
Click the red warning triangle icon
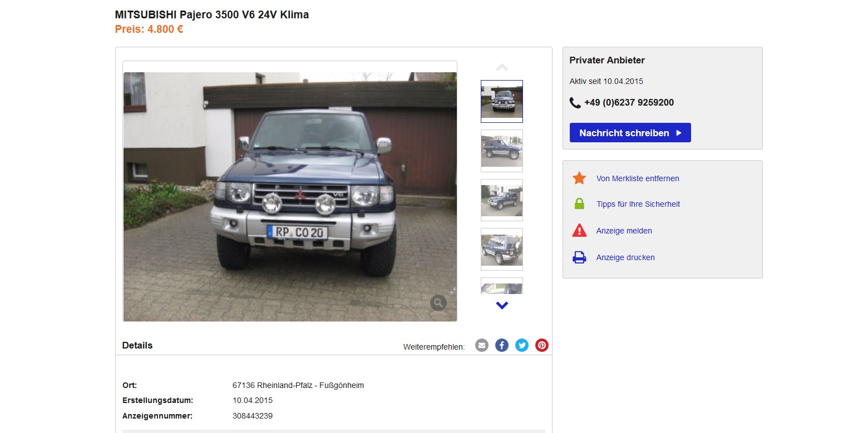click(x=579, y=230)
